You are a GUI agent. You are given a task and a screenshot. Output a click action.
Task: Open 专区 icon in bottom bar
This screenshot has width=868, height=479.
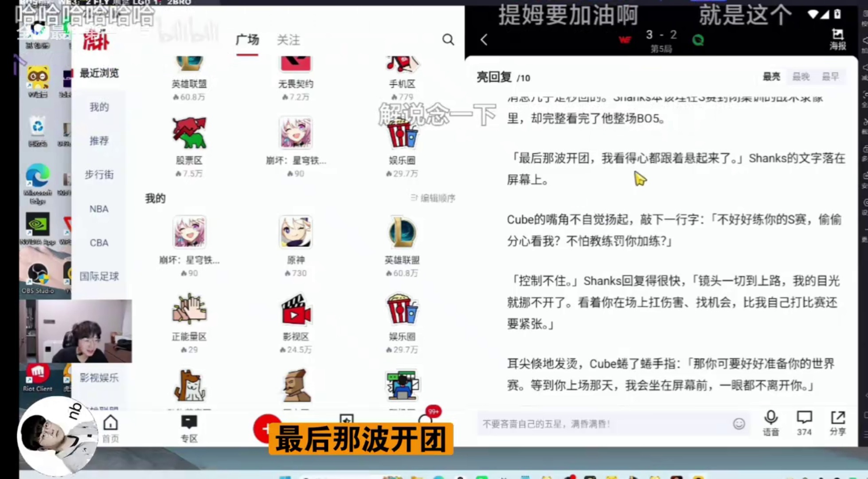pyautogui.click(x=189, y=428)
